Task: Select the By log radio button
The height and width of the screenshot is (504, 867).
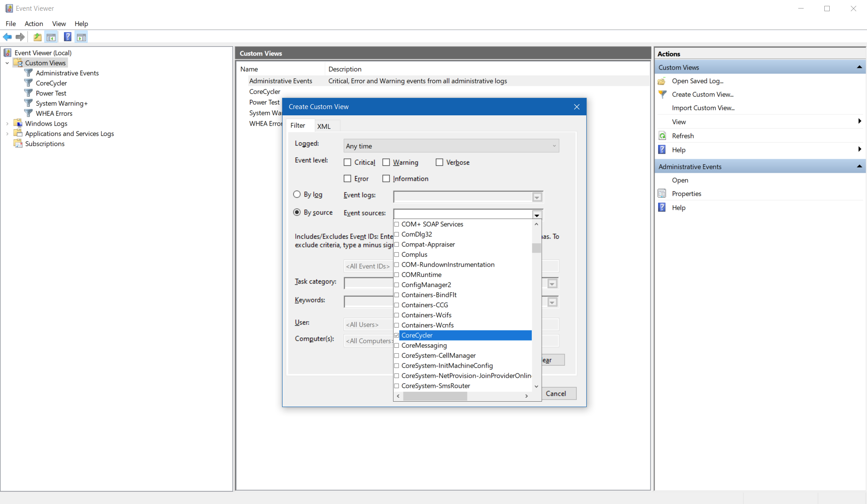Action: (x=297, y=194)
